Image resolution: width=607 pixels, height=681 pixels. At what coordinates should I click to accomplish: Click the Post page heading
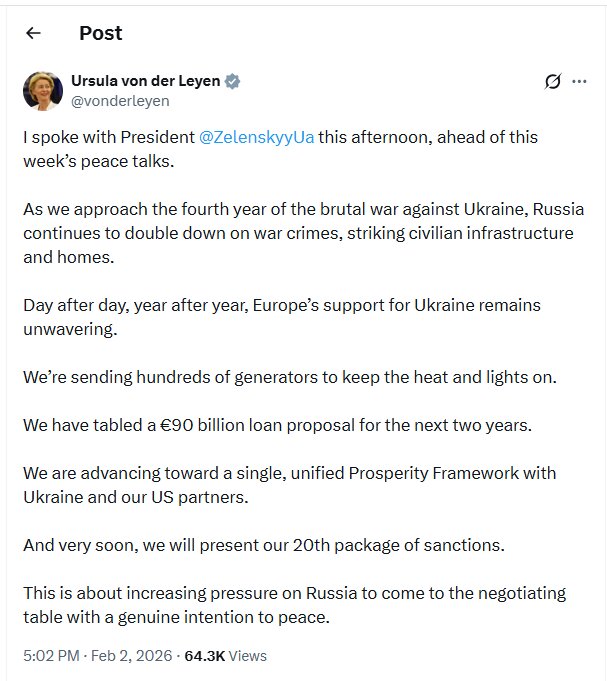point(100,33)
